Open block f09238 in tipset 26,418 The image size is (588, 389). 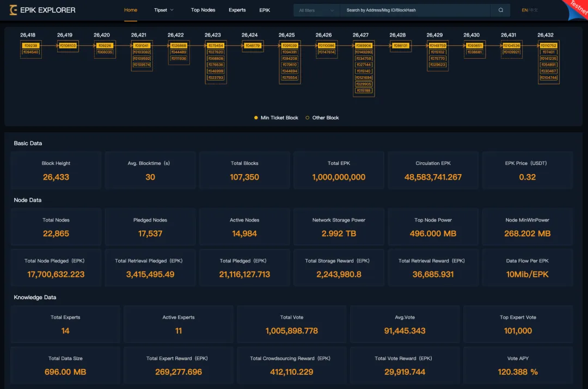point(30,46)
